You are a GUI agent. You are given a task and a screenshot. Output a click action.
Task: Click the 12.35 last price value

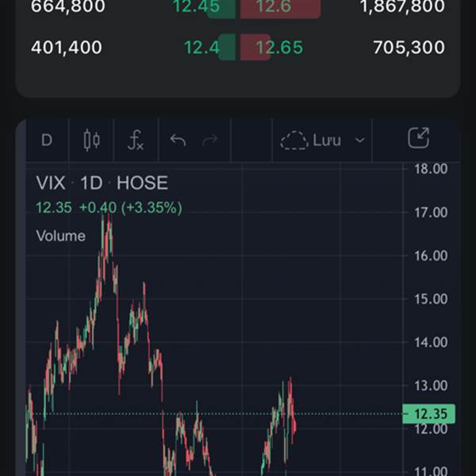pos(54,208)
